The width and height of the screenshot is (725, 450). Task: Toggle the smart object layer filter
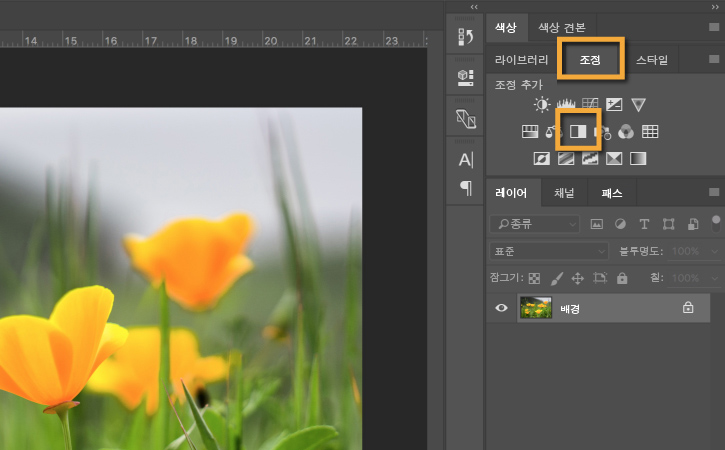click(x=693, y=224)
